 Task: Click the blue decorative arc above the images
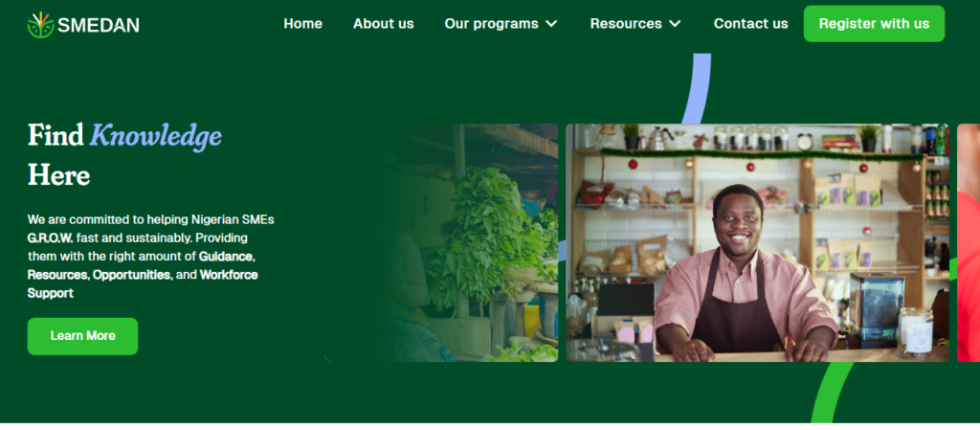(x=697, y=89)
